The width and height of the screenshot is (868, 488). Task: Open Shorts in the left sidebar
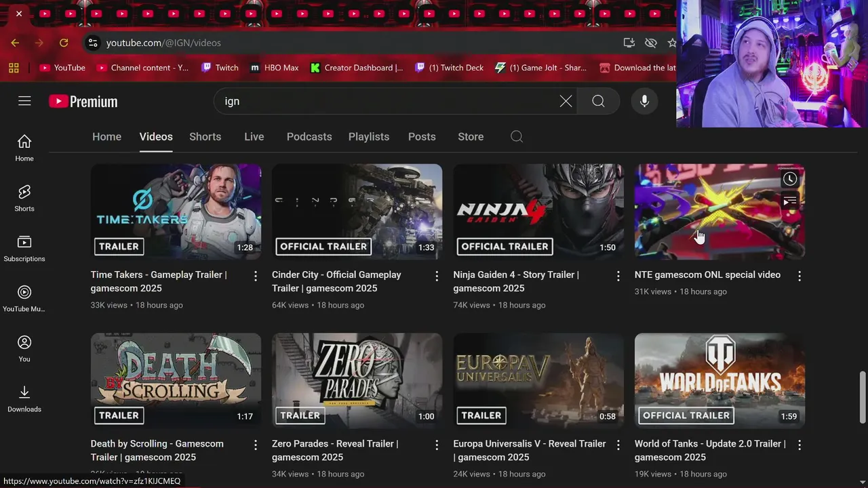tap(24, 199)
